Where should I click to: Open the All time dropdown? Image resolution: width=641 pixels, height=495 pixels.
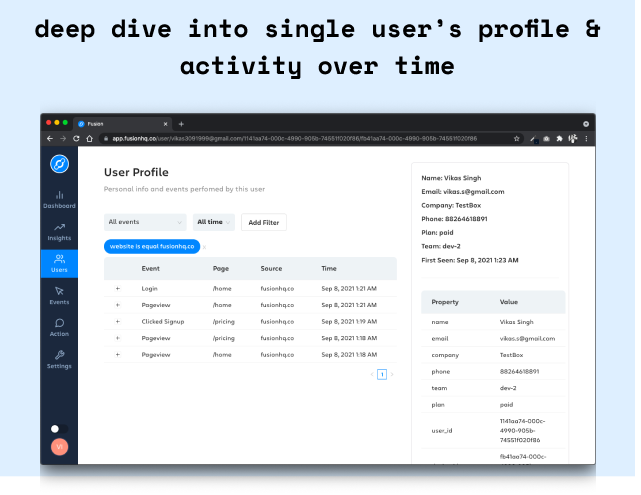coord(214,222)
